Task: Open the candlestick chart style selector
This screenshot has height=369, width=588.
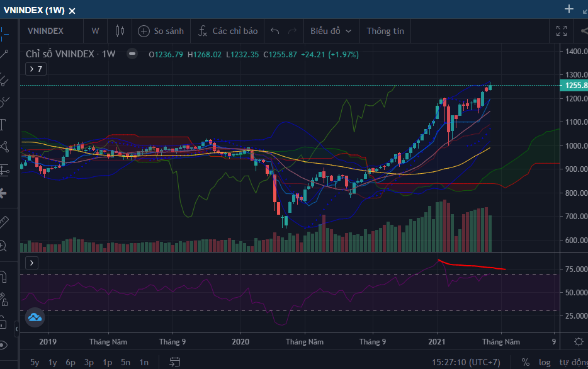Action: pyautogui.click(x=120, y=31)
